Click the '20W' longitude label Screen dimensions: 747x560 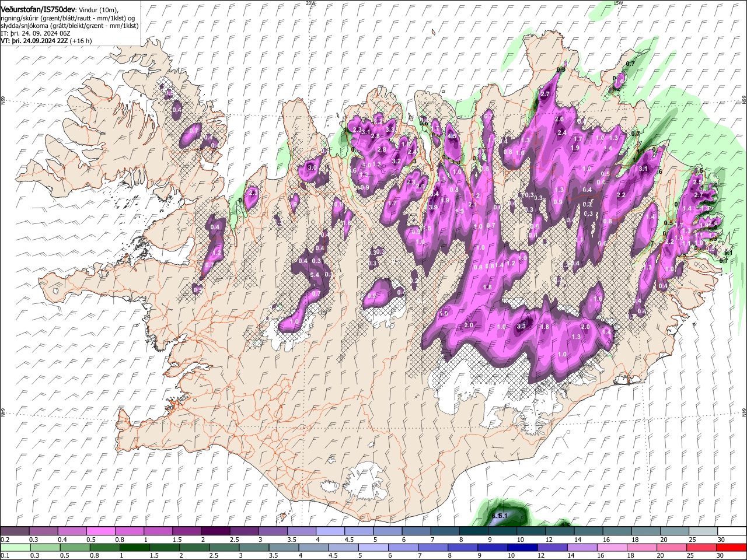point(310,3)
